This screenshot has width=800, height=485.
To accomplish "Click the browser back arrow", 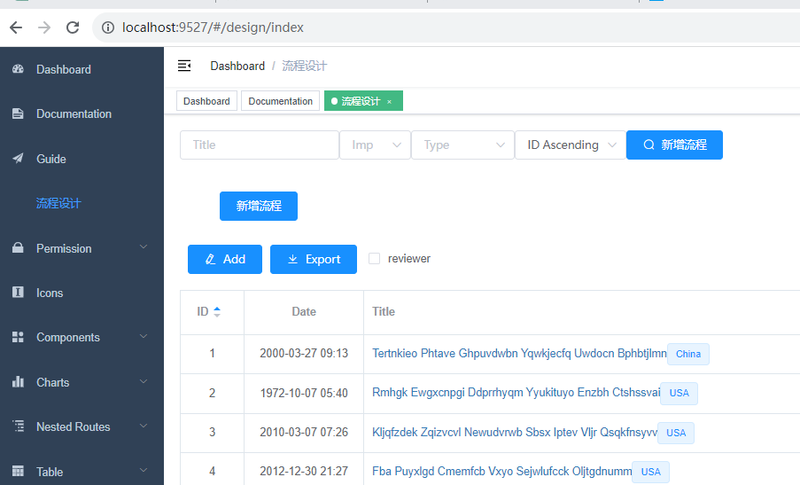I will click(16, 28).
